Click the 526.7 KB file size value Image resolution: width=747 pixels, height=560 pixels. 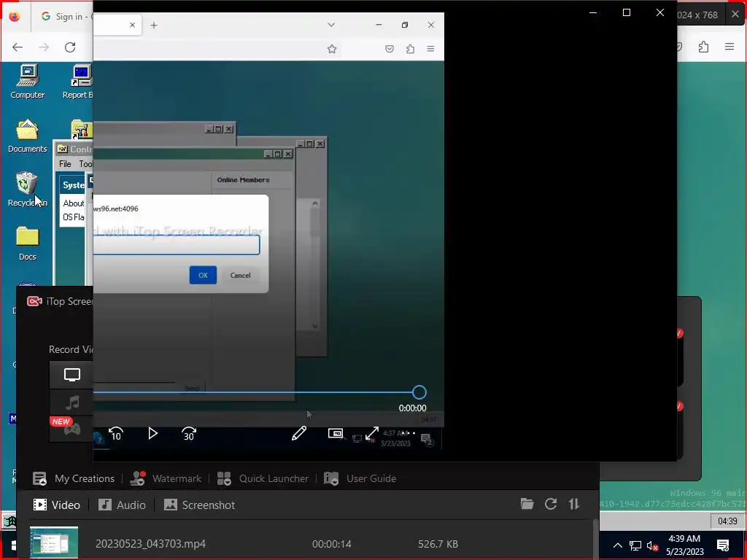coord(438,544)
